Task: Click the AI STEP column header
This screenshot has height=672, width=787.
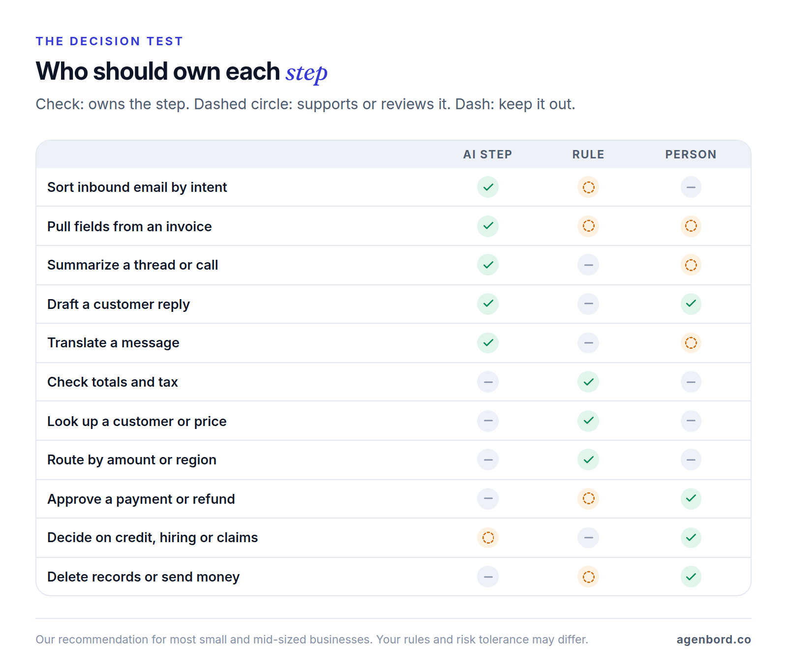Action: point(487,154)
